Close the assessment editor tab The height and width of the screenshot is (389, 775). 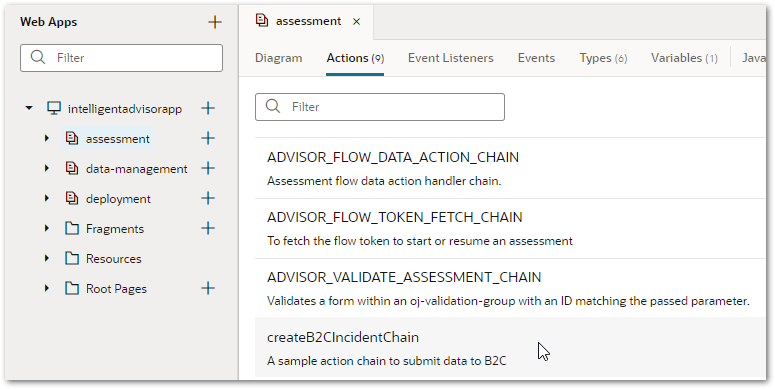click(356, 22)
